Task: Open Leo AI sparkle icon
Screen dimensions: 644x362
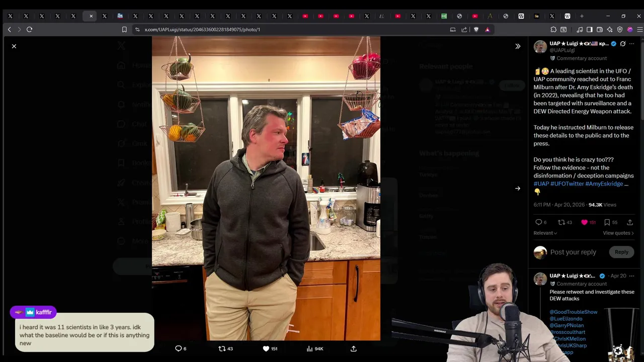Action: (610, 30)
